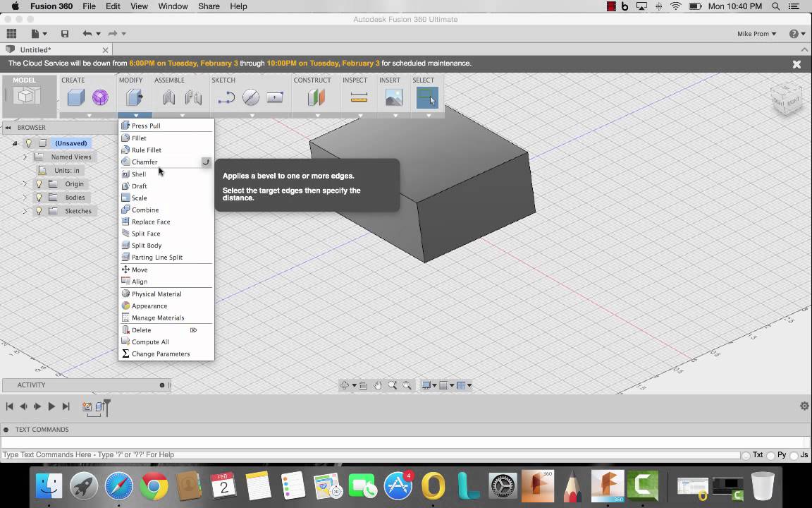Collapse the TEXT COMMANDS panel

[x=6, y=430]
